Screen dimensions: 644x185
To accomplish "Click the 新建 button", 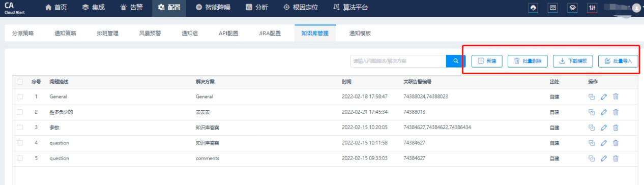I will [487, 61].
